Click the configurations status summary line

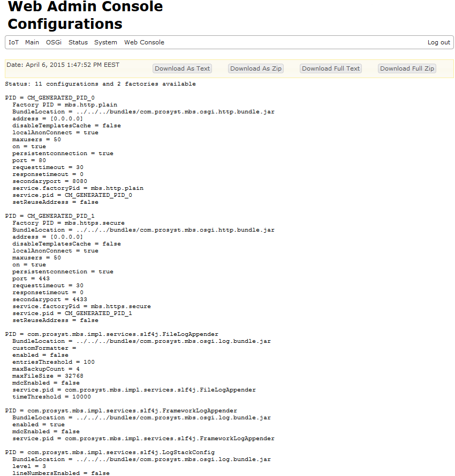100,84
